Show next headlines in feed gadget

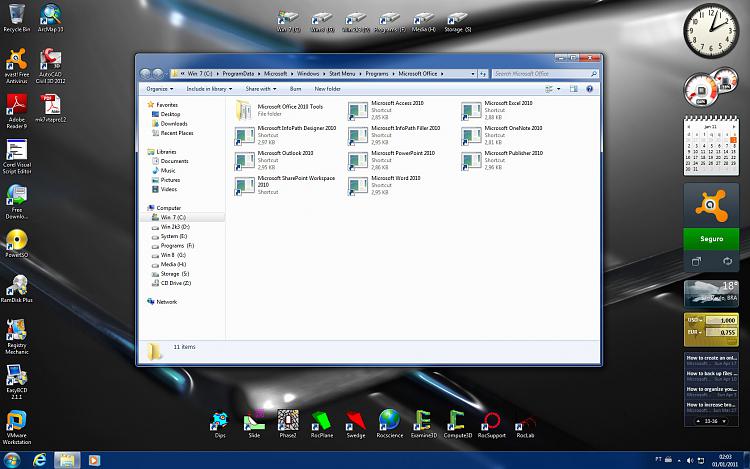(724, 421)
